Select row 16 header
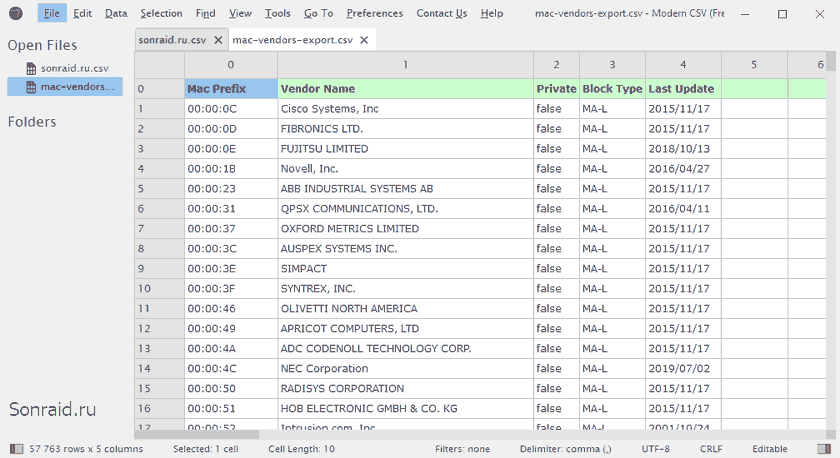The image size is (840, 458). (x=160, y=409)
